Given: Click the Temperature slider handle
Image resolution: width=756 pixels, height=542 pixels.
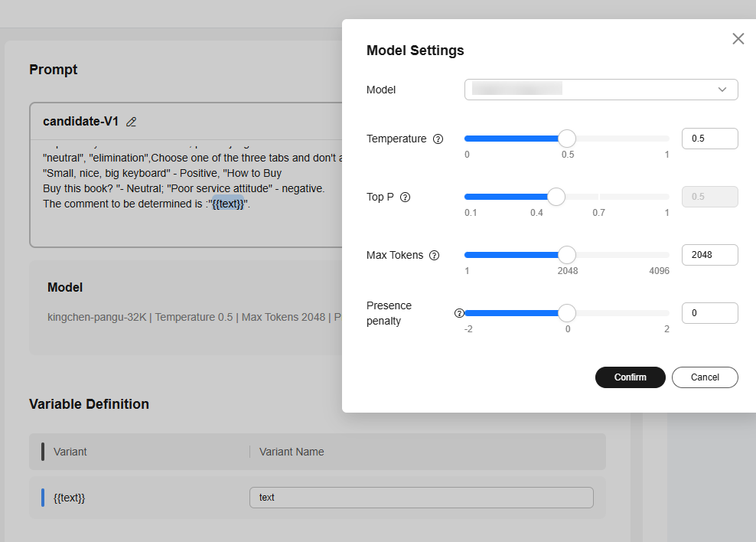Looking at the screenshot, I should (x=566, y=139).
